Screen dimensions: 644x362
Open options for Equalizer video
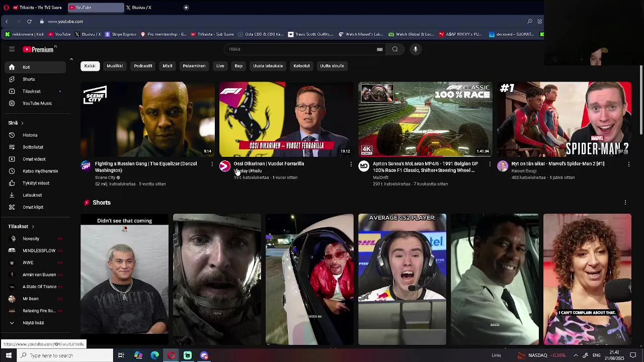click(x=212, y=164)
